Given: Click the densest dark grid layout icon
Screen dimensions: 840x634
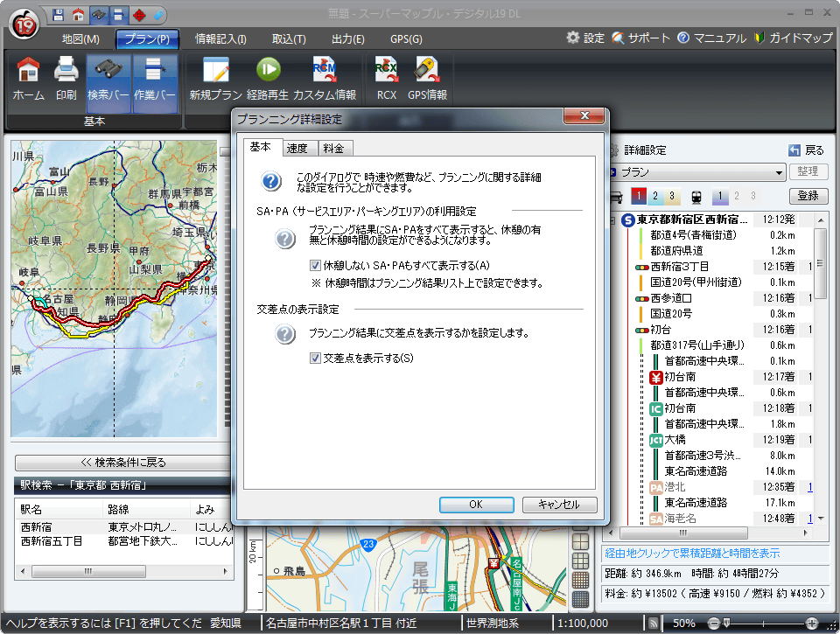Looking at the screenshot, I should point(581,600).
